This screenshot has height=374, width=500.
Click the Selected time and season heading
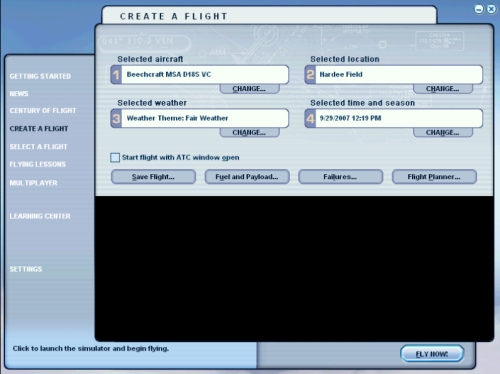363,103
